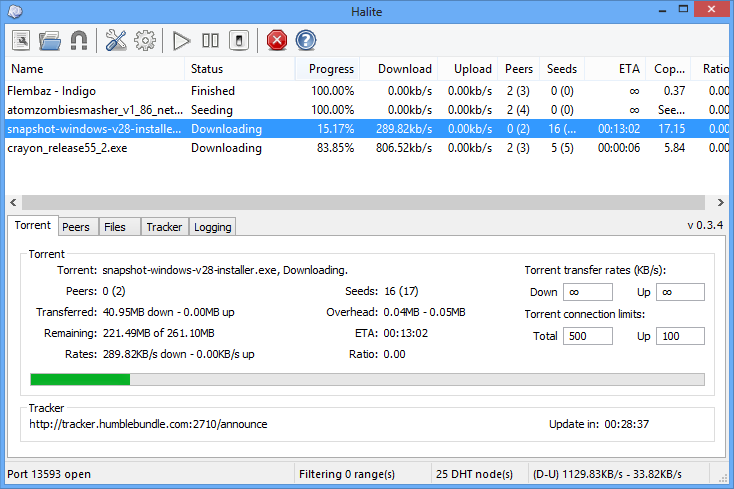
Task: Open help with the blue question mark
Action: 306,40
